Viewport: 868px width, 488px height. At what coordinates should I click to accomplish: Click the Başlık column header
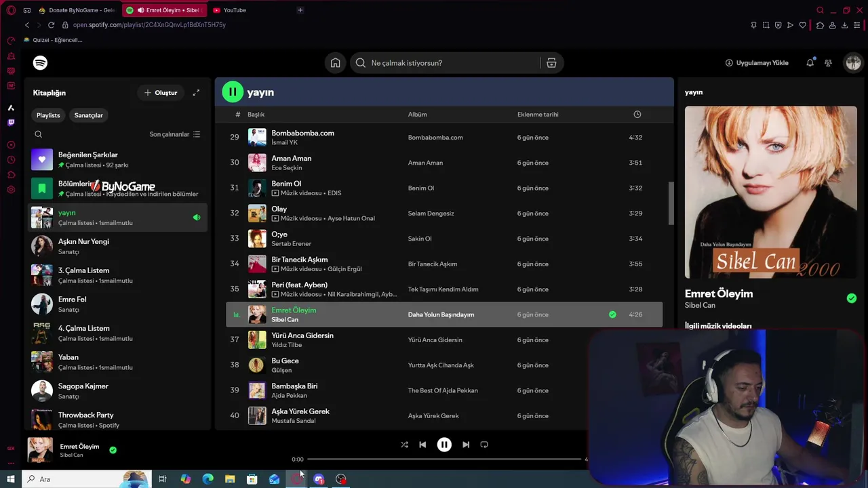pos(256,115)
